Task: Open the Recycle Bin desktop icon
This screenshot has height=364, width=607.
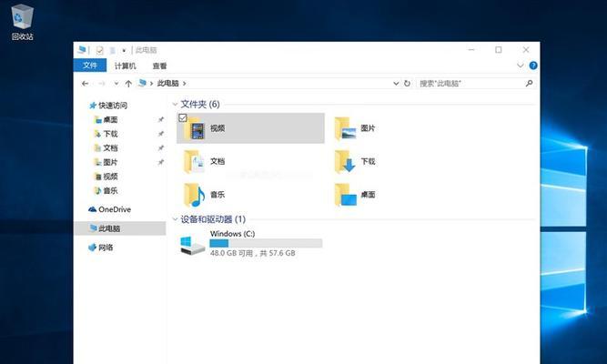Action: click(22, 22)
